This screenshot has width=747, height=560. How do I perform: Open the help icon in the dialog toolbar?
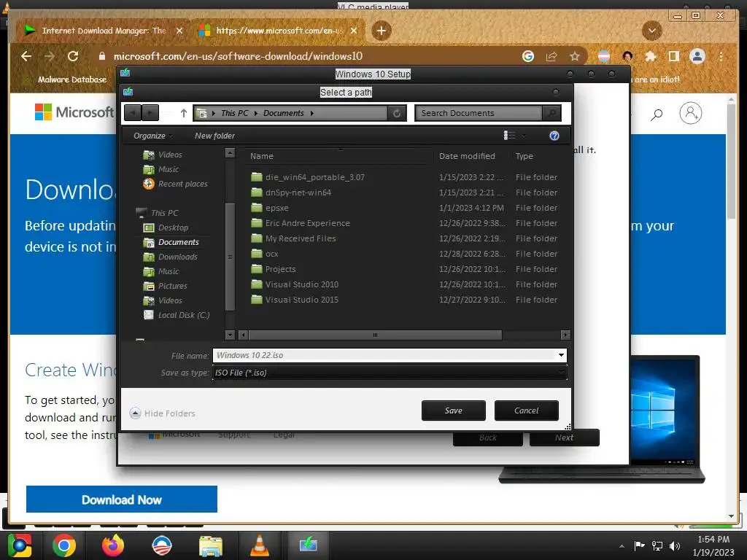(554, 136)
